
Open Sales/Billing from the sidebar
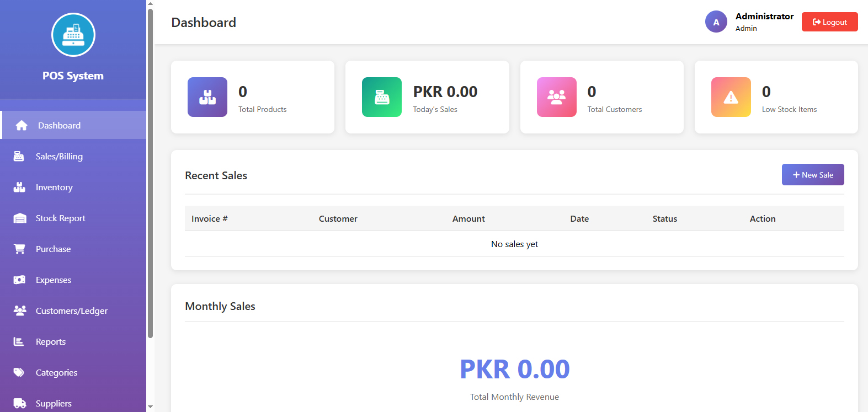59,156
